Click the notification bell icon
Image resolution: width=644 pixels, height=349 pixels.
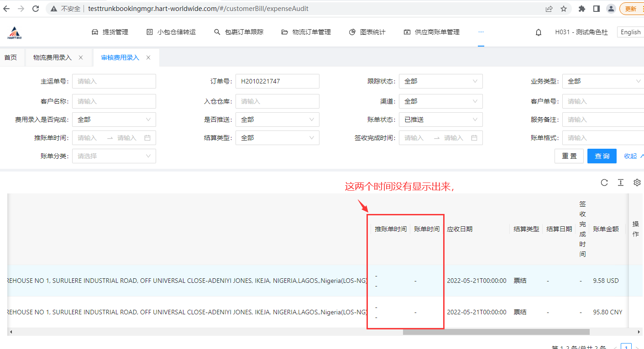pyautogui.click(x=539, y=32)
